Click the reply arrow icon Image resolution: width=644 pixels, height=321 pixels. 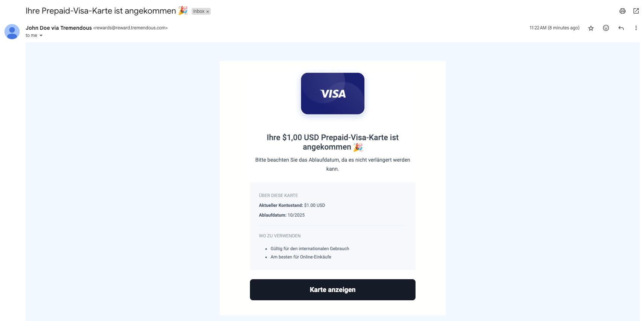[x=621, y=28]
